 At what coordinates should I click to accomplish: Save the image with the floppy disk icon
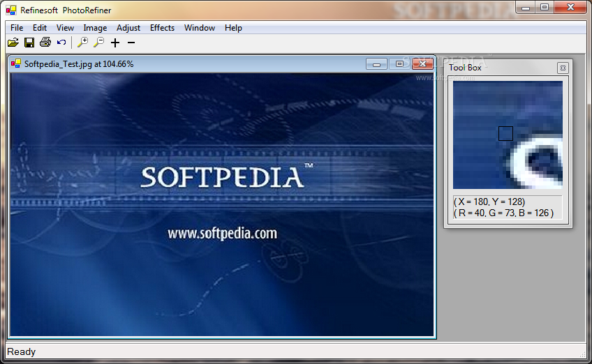click(x=29, y=43)
